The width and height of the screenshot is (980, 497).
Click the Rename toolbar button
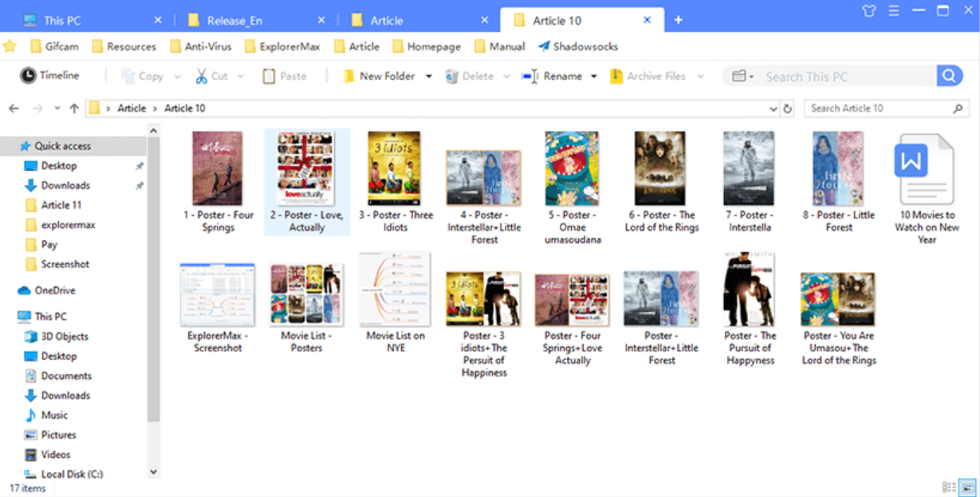552,76
